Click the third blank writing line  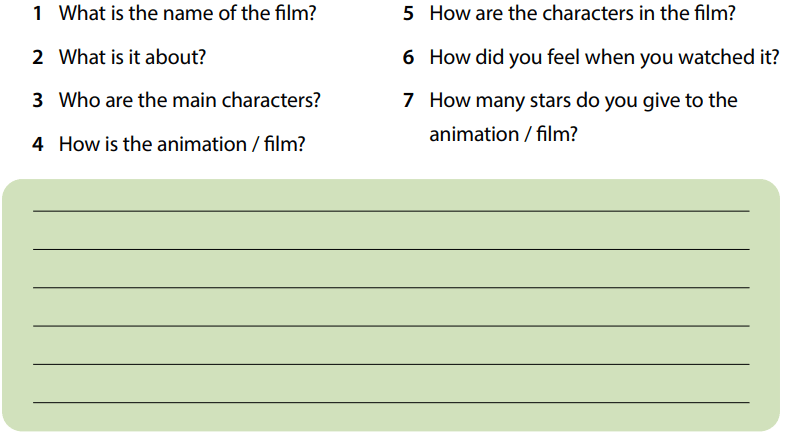[391, 287]
